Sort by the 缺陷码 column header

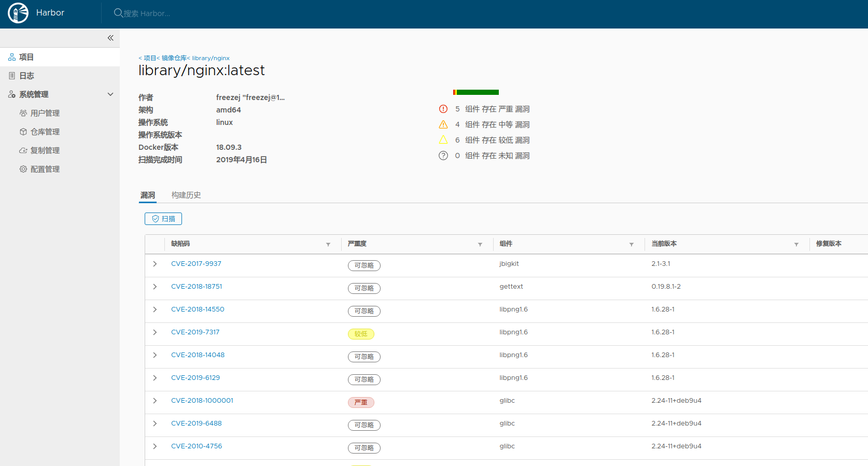click(x=180, y=244)
